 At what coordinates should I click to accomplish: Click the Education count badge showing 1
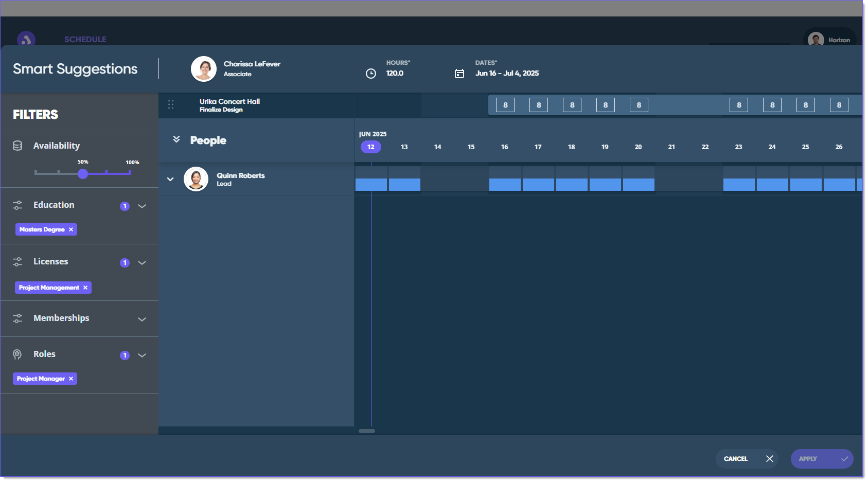[x=125, y=206]
